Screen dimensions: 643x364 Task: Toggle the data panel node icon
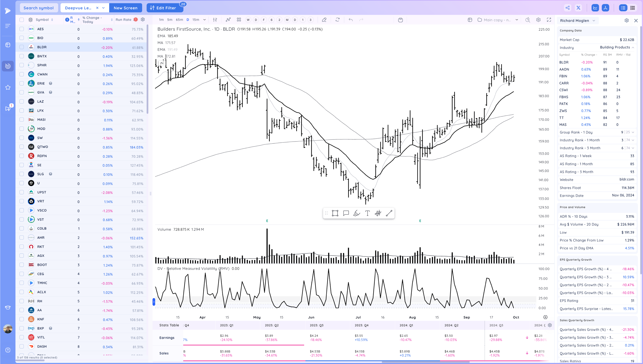point(605,8)
